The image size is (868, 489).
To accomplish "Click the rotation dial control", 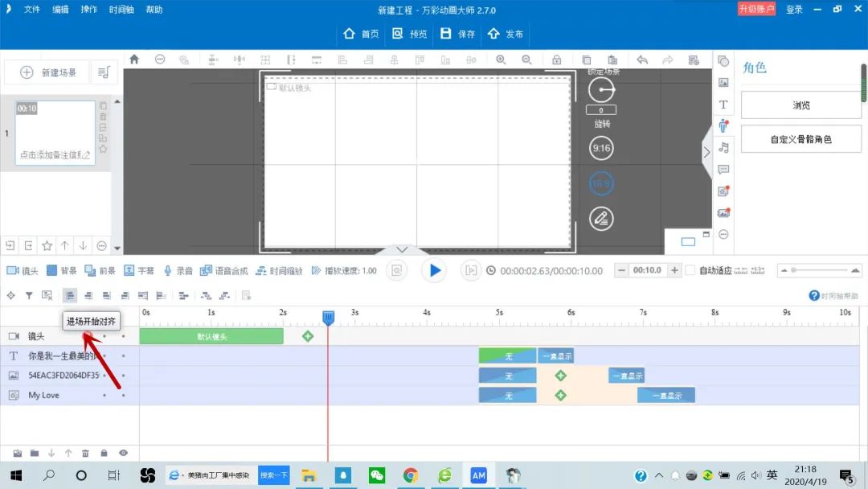I will point(601,90).
